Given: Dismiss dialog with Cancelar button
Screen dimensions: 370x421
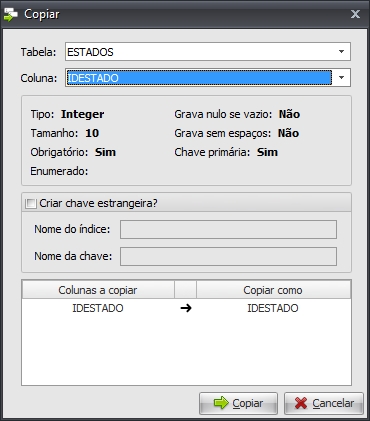Looking at the screenshot, I should (x=324, y=403).
